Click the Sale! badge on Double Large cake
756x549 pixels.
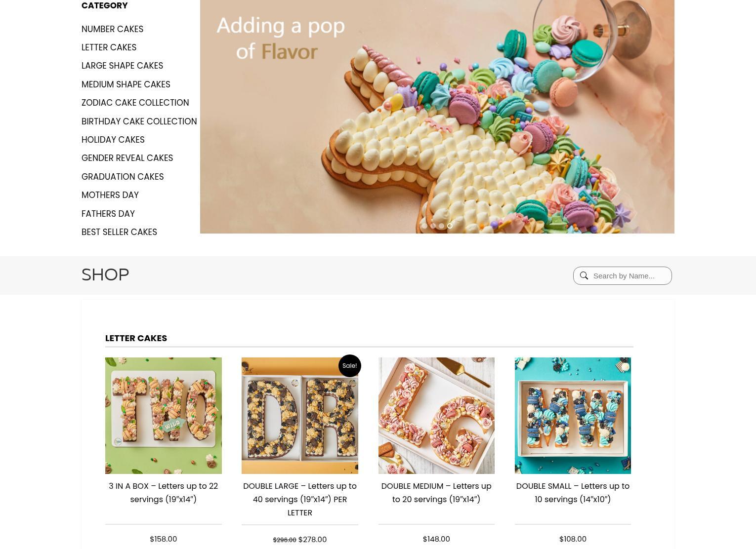click(x=349, y=366)
